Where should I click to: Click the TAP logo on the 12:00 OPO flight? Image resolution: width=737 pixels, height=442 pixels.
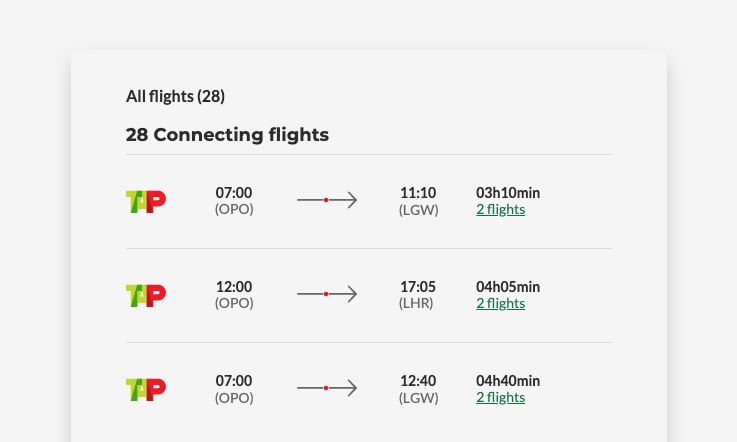[x=146, y=295]
